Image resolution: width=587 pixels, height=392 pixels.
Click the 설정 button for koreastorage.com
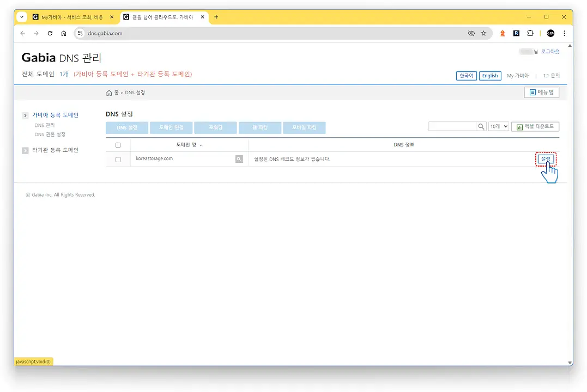click(546, 159)
